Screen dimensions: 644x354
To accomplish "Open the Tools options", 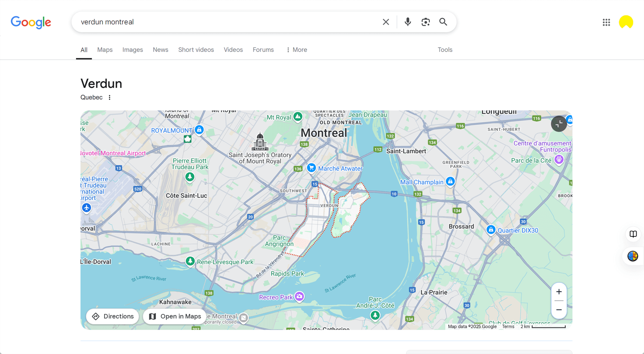I will pyautogui.click(x=445, y=50).
